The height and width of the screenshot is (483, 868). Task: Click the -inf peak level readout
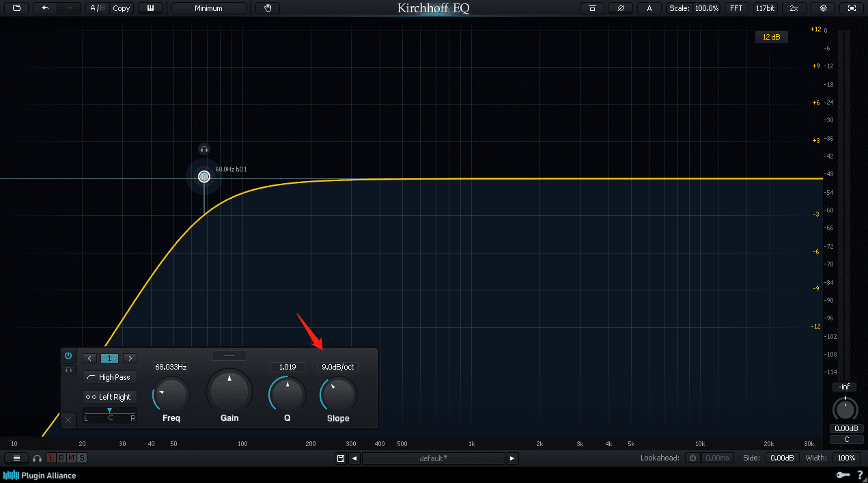[845, 387]
